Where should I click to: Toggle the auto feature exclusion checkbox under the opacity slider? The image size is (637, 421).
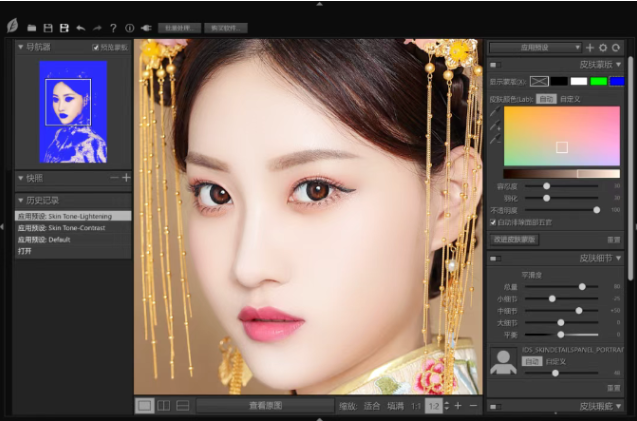(x=492, y=221)
